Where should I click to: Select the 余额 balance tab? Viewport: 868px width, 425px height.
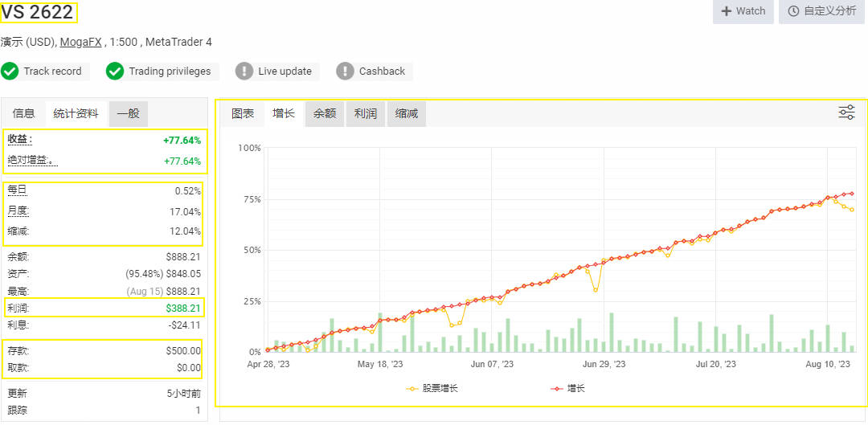(325, 113)
